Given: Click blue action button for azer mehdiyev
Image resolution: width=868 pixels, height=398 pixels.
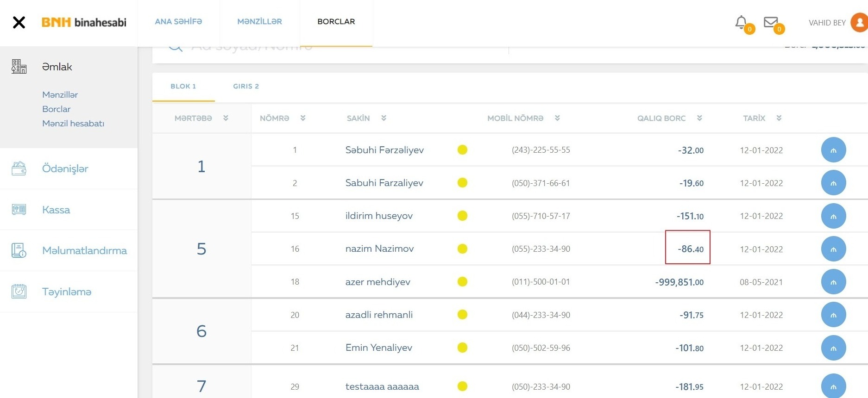Looking at the screenshot, I should [833, 282].
